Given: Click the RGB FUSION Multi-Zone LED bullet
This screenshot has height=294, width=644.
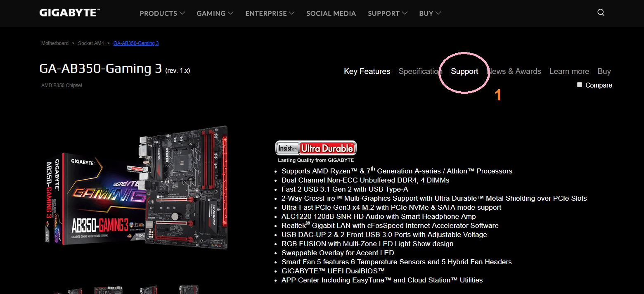Looking at the screenshot, I should click(x=367, y=244).
